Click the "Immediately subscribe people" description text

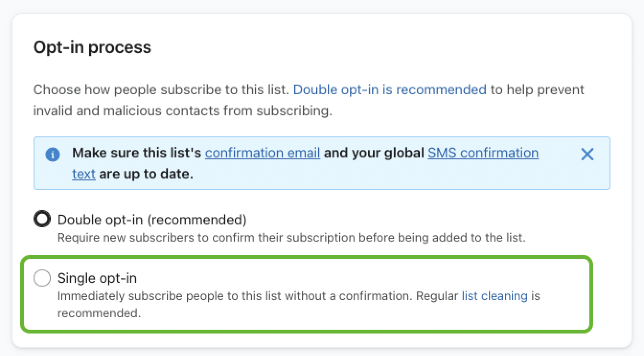point(235,296)
